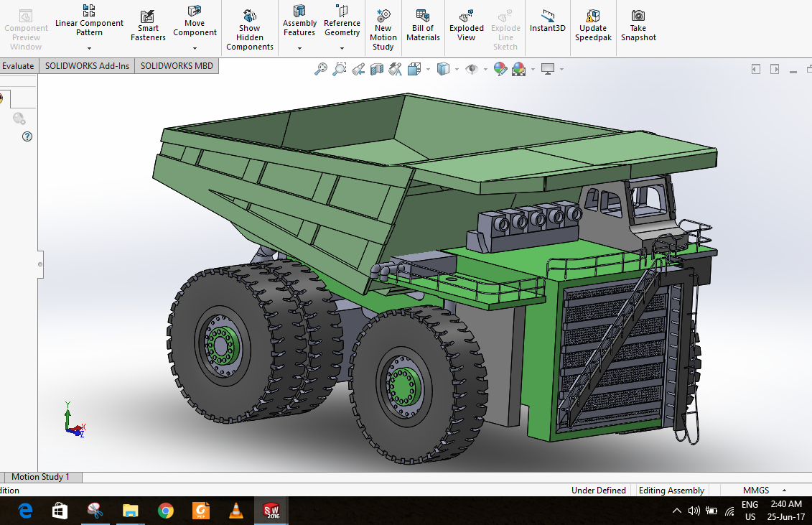The width and height of the screenshot is (812, 525).
Task: Select the Zoom to Area tool
Action: coord(339,69)
